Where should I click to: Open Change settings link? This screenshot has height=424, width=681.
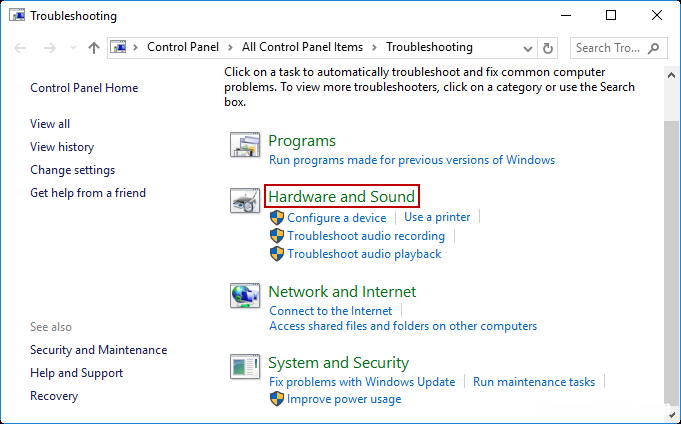tap(73, 170)
